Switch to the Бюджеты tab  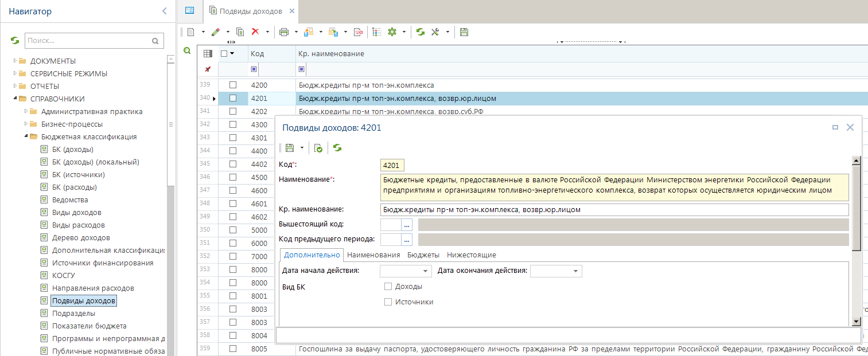(x=423, y=255)
